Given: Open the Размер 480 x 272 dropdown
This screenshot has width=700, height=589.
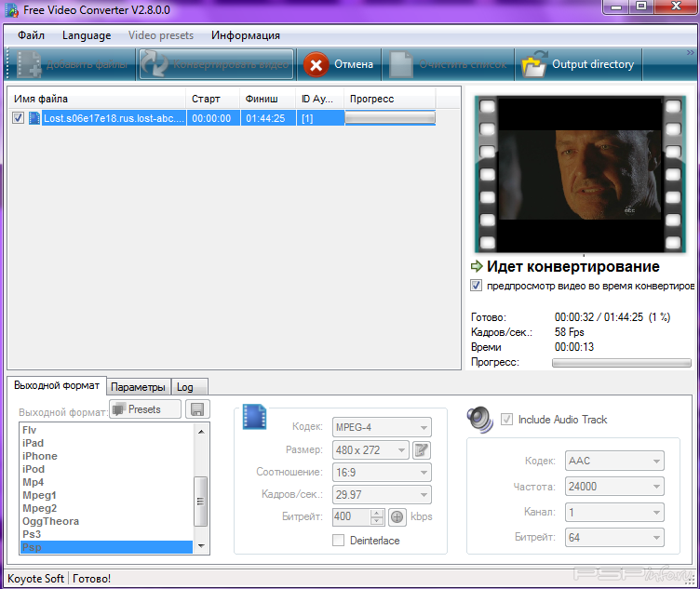Looking at the screenshot, I should pos(370,450).
